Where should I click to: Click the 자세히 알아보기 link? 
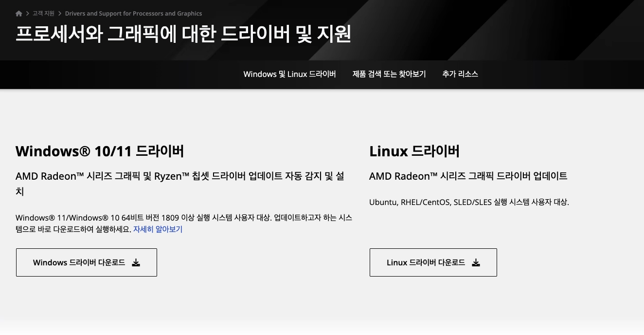click(x=158, y=229)
